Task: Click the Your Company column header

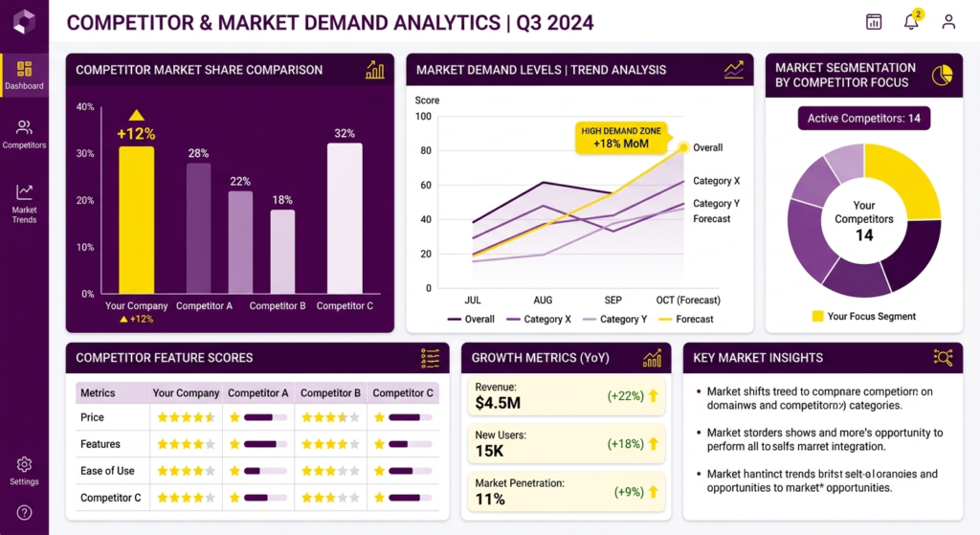Action: click(186, 393)
